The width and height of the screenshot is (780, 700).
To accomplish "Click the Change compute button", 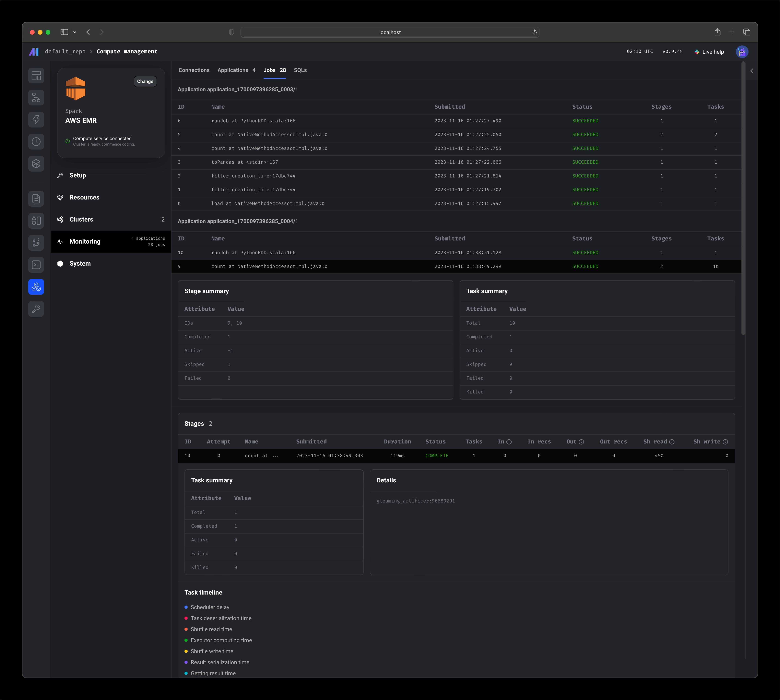I will (x=145, y=81).
